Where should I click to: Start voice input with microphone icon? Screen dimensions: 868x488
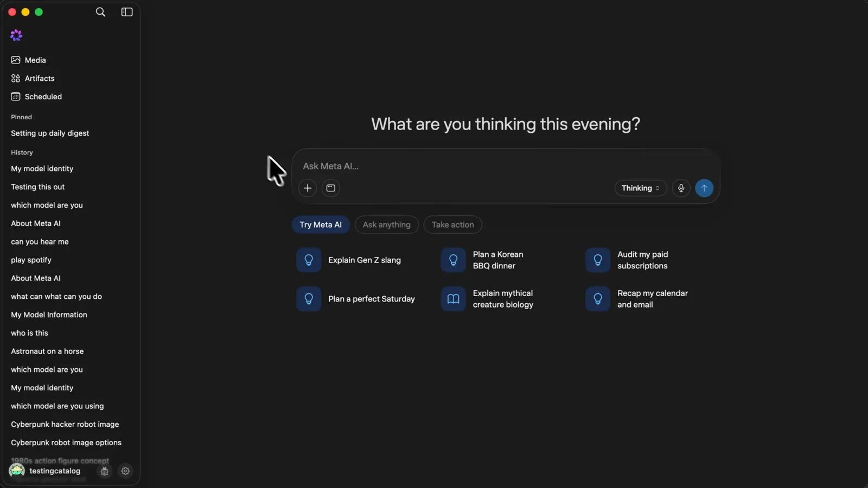click(681, 188)
